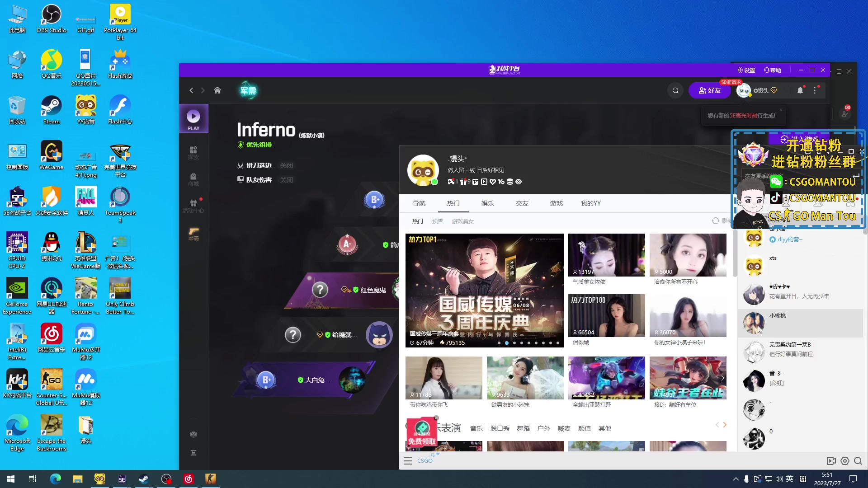The width and height of the screenshot is (868, 488).
Task: Switch to the 交友 tab
Action: pos(522,203)
